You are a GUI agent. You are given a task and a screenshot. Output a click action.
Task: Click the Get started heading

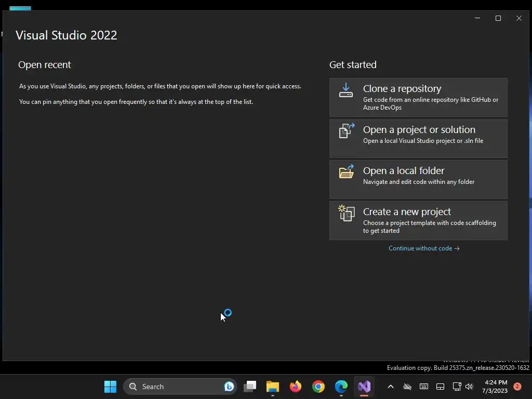coord(353,65)
